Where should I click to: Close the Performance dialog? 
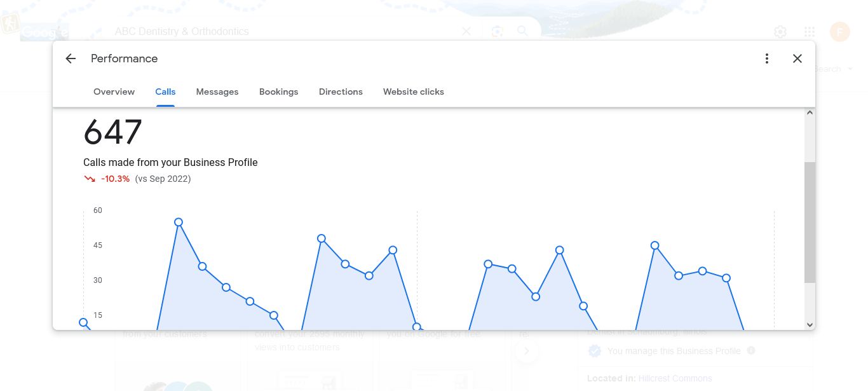point(797,58)
